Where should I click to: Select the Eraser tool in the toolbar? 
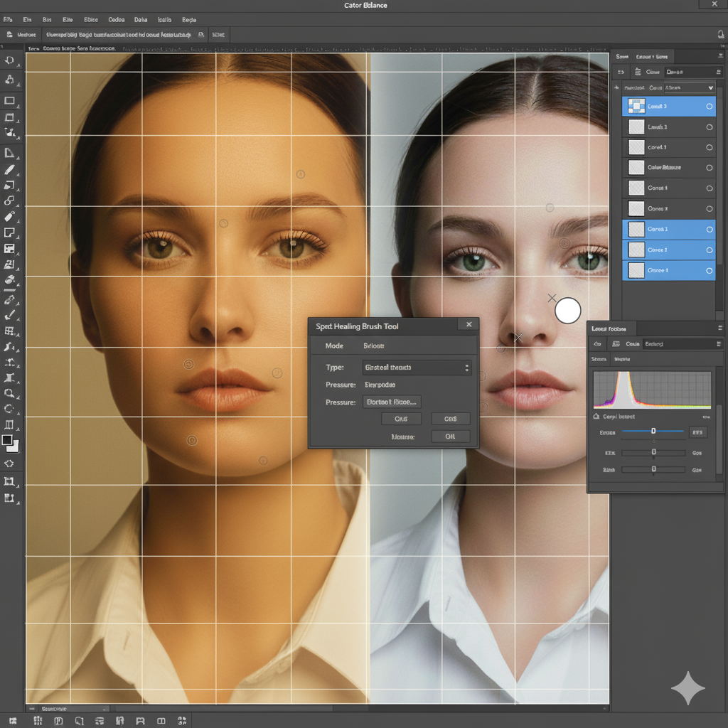point(9,216)
